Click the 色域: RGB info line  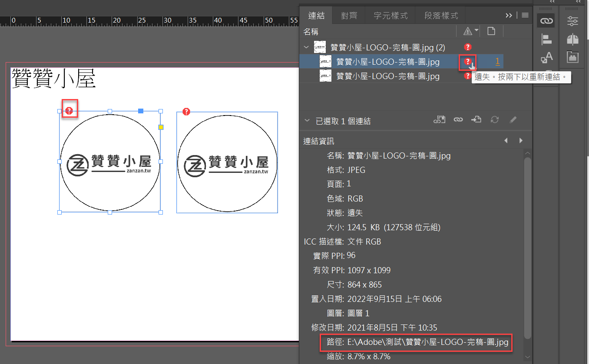[x=345, y=199]
